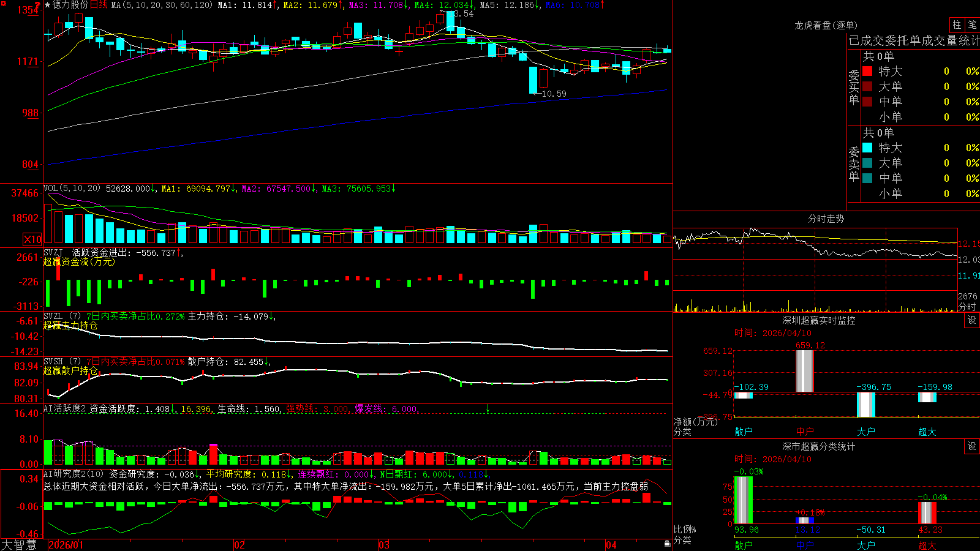The width and height of the screenshot is (980, 551).
Task: Click the 02 month marker on timeline
Action: coord(239,545)
